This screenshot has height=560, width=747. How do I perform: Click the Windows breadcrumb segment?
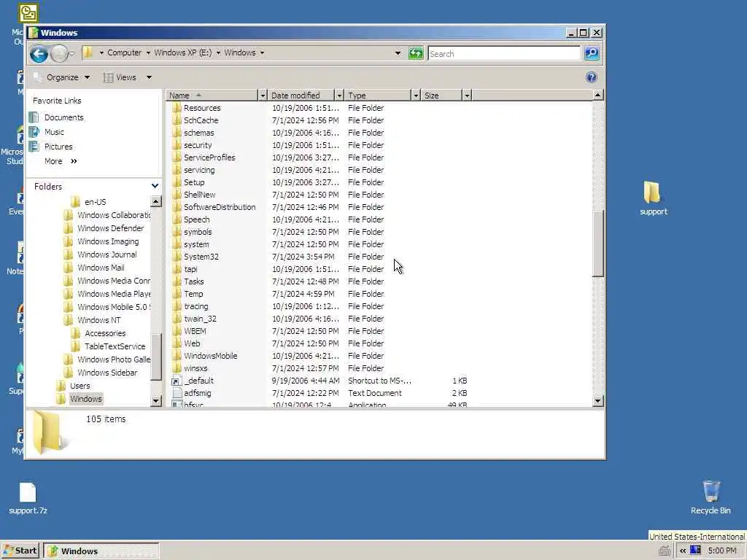[239, 52]
